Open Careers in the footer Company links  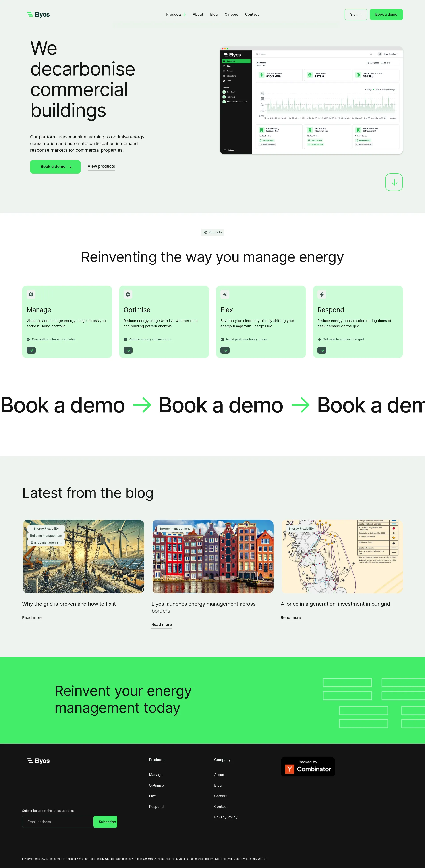(221, 796)
